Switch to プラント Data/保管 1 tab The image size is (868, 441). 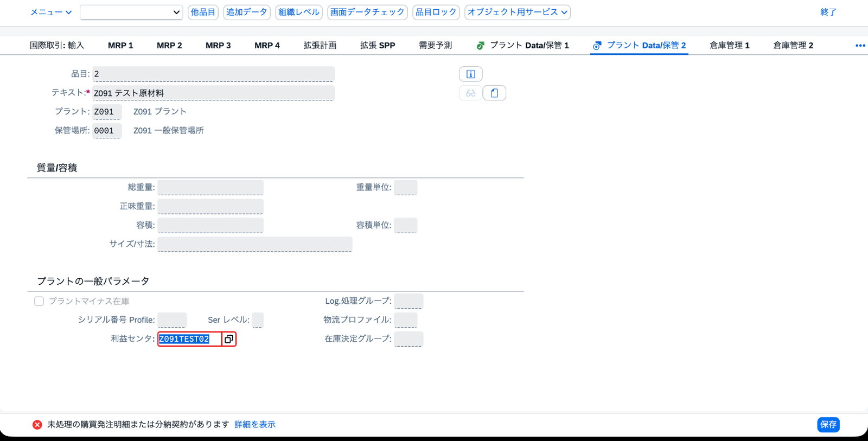click(x=522, y=46)
